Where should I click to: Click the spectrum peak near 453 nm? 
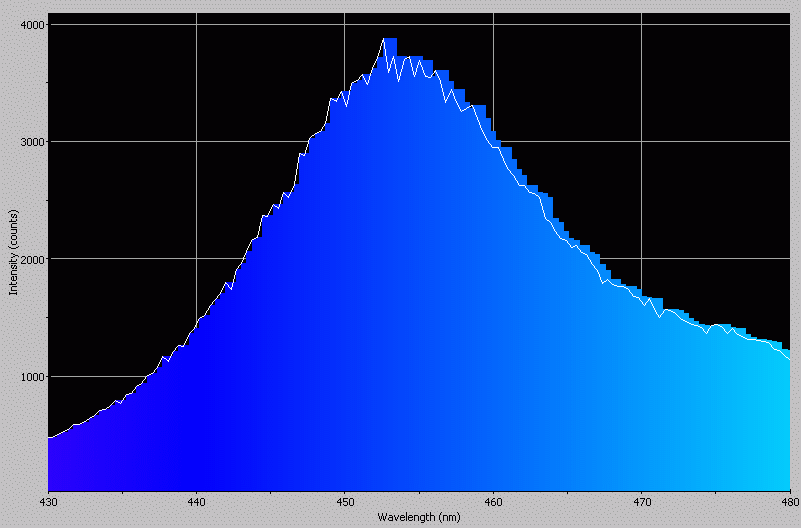coord(384,40)
